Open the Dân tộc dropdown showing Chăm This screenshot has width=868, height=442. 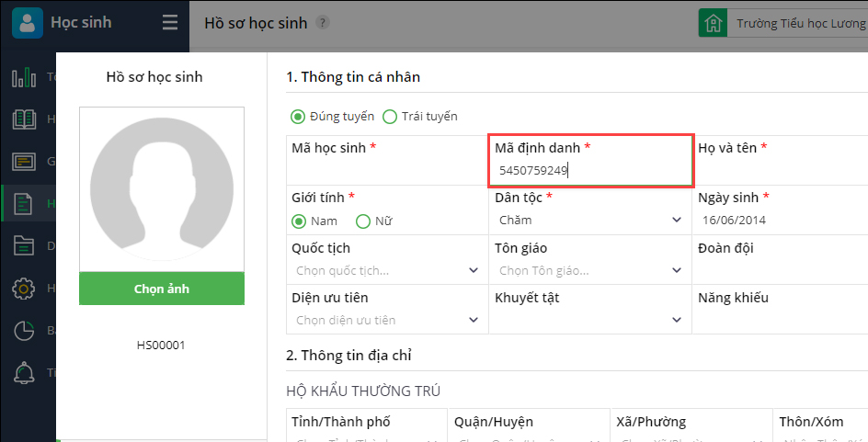coord(590,221)
